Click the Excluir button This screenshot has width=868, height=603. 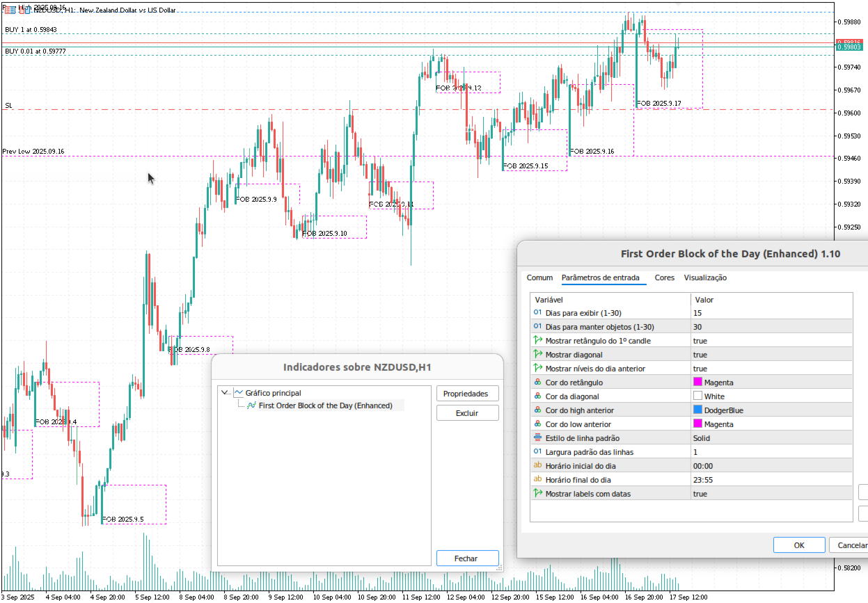468,413
